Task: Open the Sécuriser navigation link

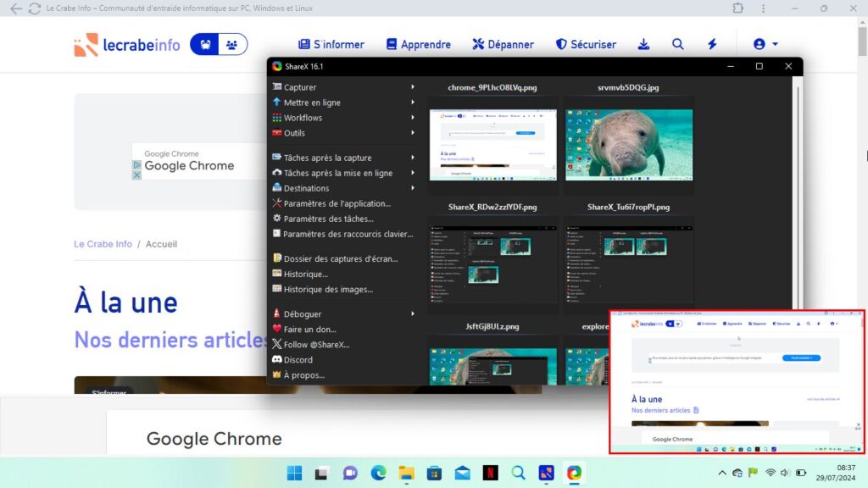Action: pyautogui.click(x=587, y=44)
